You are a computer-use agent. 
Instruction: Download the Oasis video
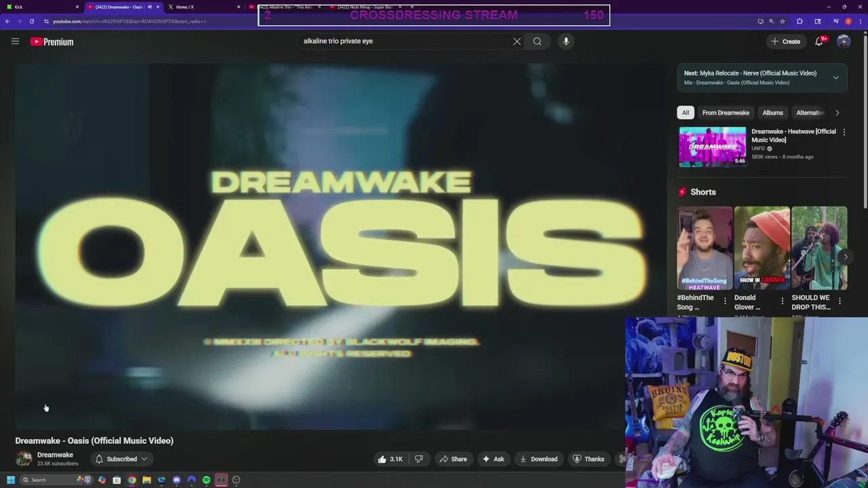pos(538,459)
